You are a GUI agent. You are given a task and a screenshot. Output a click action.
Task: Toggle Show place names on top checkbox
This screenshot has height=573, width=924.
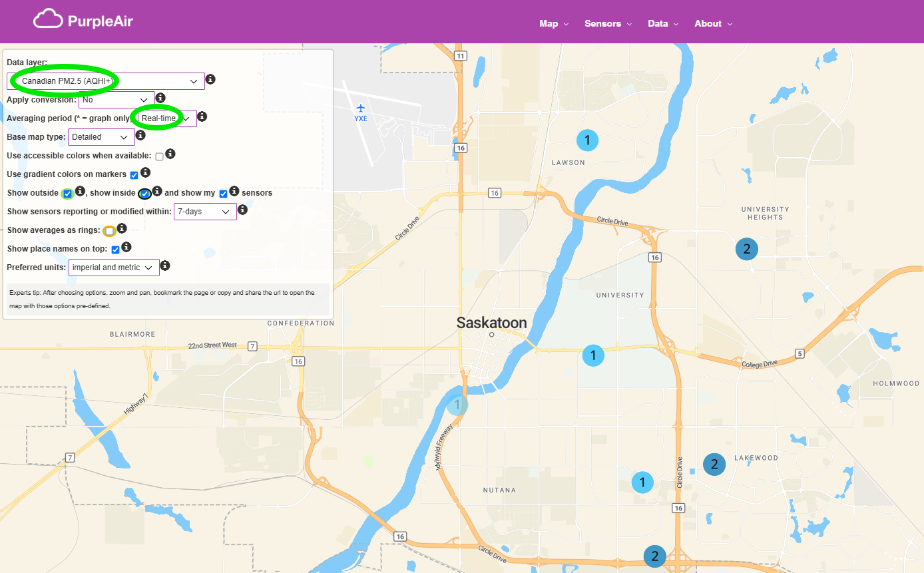pyautogui.click(x=115, y=250)
